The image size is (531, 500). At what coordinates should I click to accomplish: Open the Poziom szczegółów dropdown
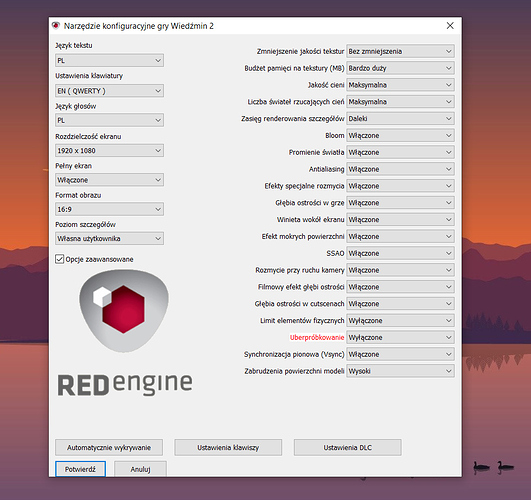point(109,238)
